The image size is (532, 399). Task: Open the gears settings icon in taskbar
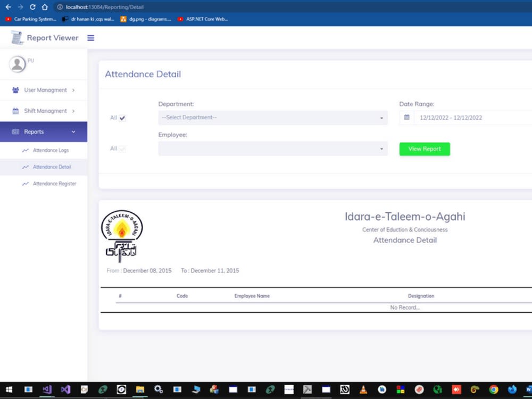tap(159, 389)
